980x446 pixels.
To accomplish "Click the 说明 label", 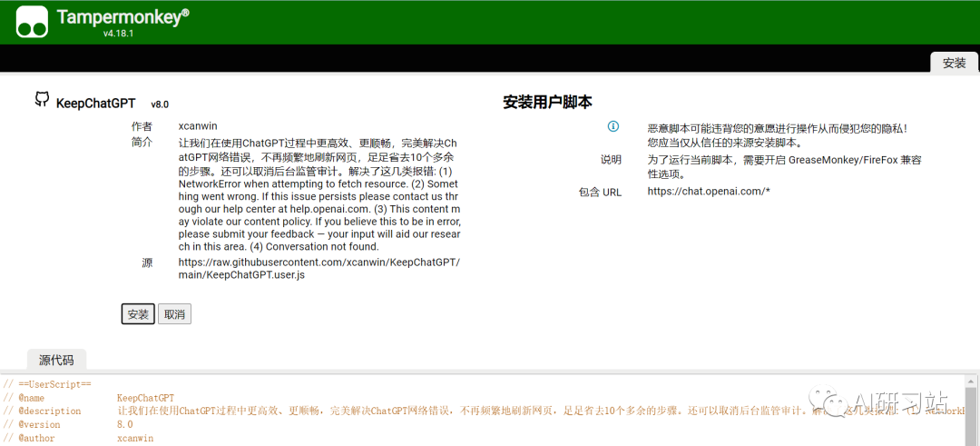I will (x=612, y=160).
